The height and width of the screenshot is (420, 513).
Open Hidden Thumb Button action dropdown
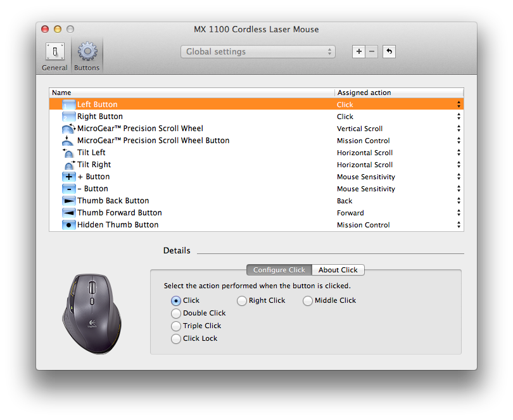(459, 225)
